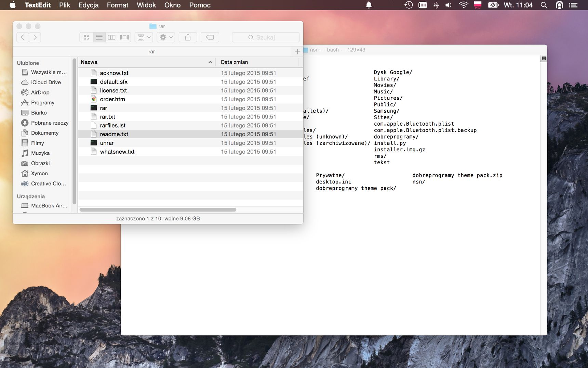Image resolution: width=588 pixels, height=368 pixels.
Task: Open the volume control in menu bar
Action: point(449,5)
